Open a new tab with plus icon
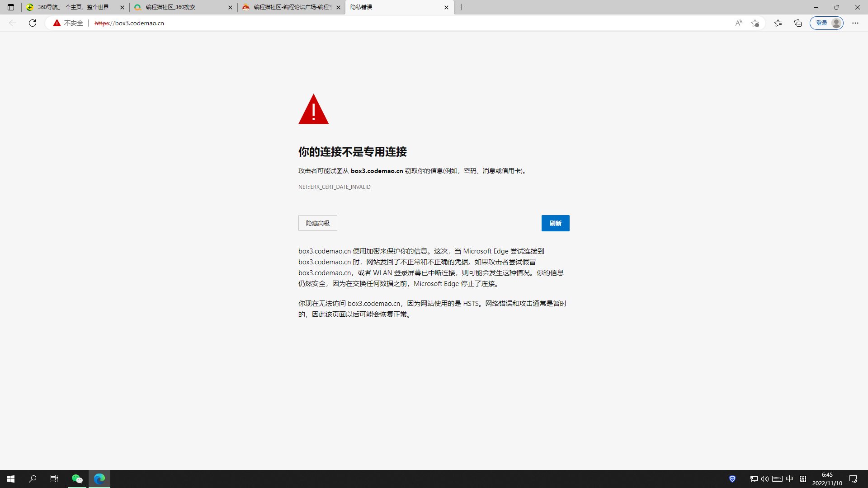The image size is (868, 488). 462,7
